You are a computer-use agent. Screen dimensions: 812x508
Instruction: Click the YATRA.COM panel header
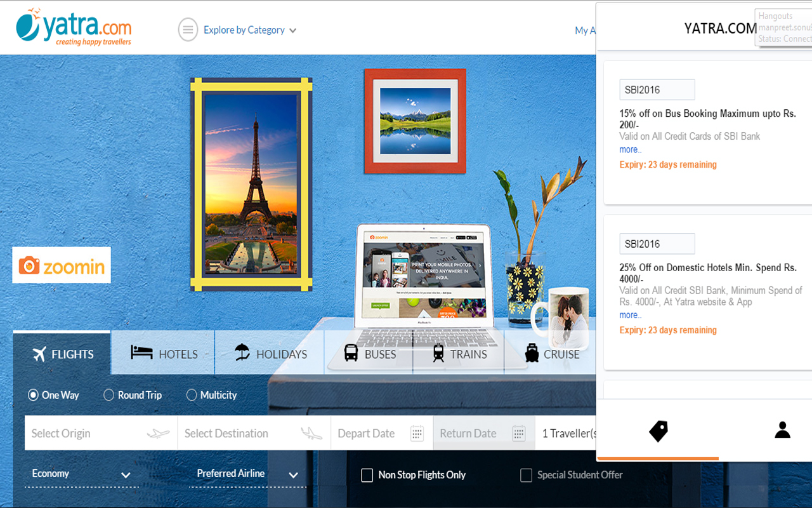pyautogui.click(x=720, y=28)
